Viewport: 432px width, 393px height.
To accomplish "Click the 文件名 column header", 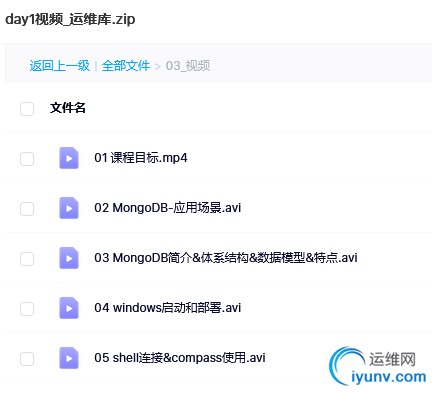I will tap(68, 108).
